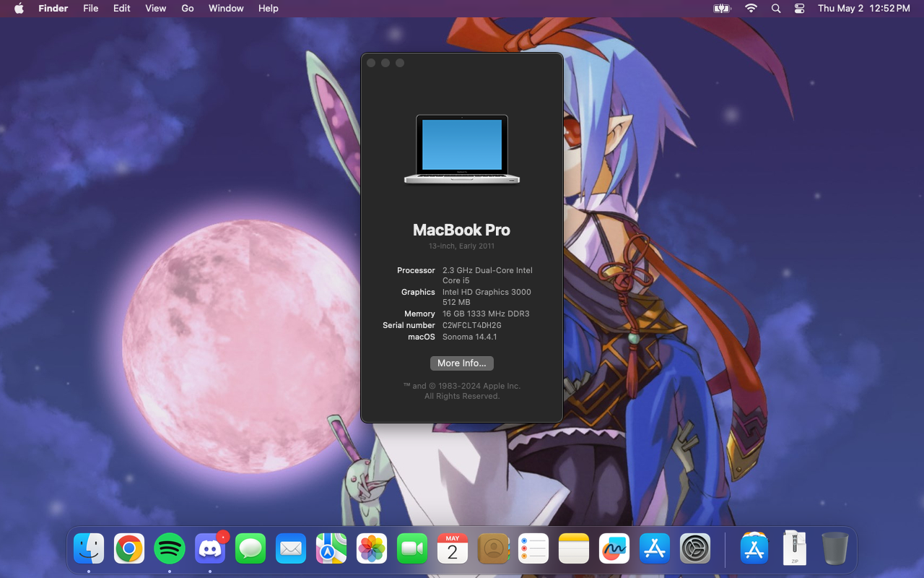
Task: Open the Finder application menu
Action: pos(53,9)
